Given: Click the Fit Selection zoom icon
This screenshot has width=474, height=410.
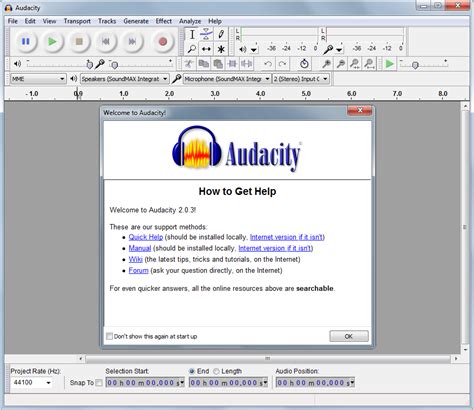Looking at the screenshot, I should tap(355, 64).
